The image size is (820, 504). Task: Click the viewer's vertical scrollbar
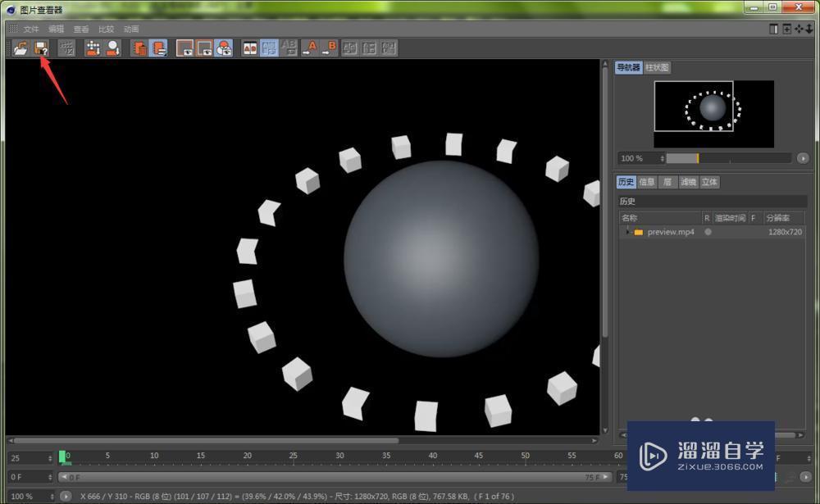click(x=605, y=202)
